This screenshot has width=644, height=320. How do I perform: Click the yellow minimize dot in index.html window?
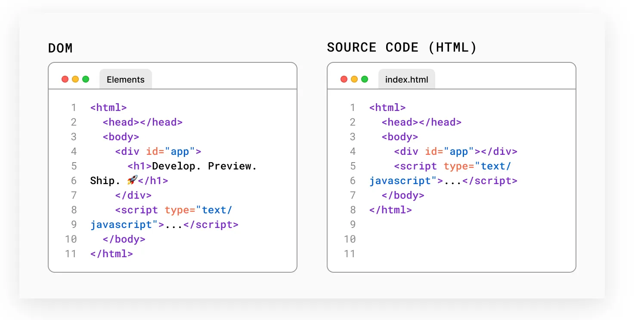[354, 79]
